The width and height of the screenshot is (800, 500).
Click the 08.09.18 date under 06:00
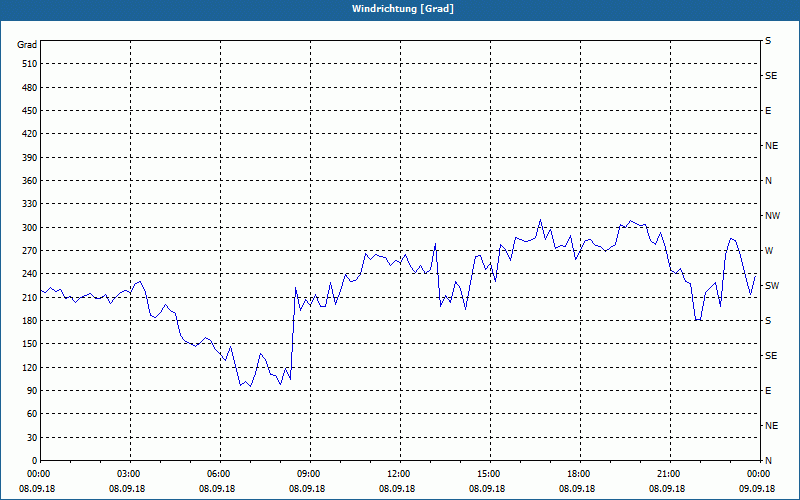217,488
